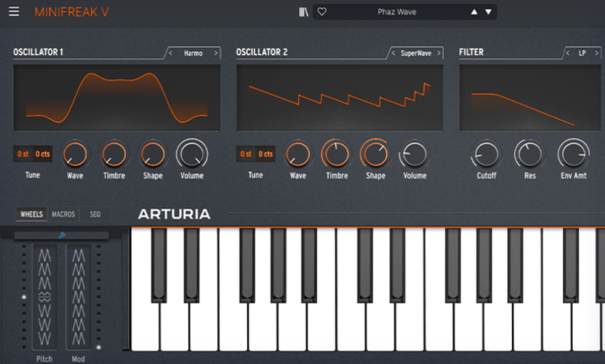Switch to the MACROS tab

[x=63, y=214]
